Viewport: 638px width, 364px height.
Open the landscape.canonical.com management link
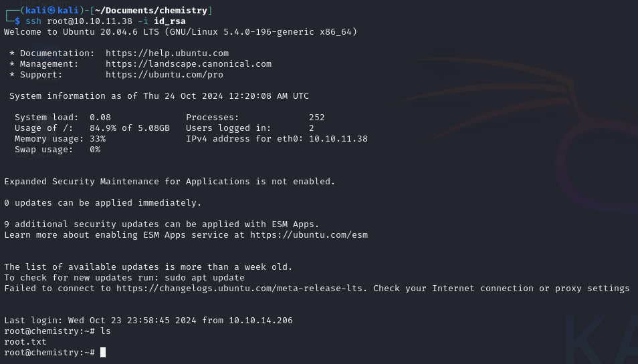click(189, 63)
